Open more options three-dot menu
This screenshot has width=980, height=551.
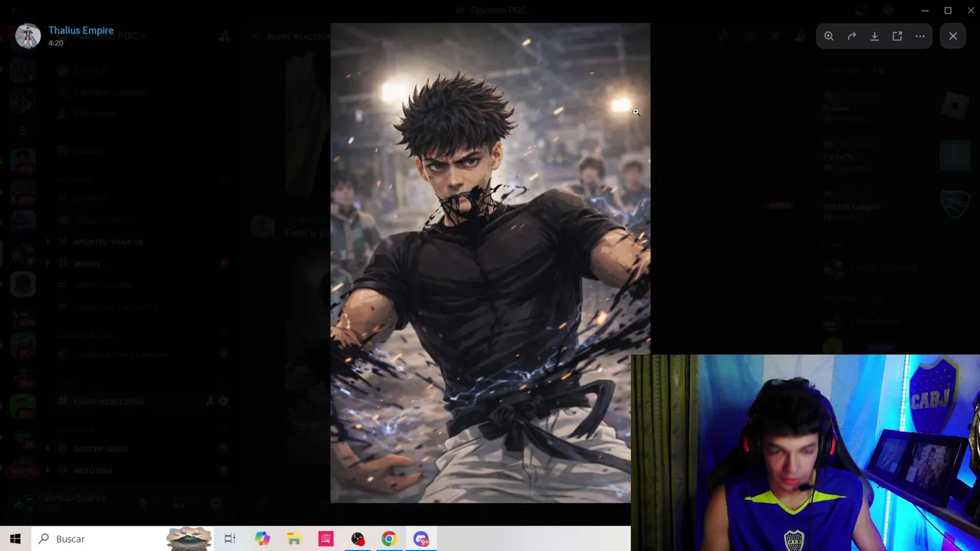(x=920, y=36)
